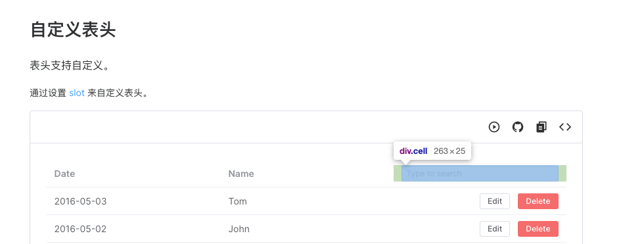Copy the example code via copy icon
Image resolution: width=644 pixels, height=244 pixels.
(x=541, y=128)
